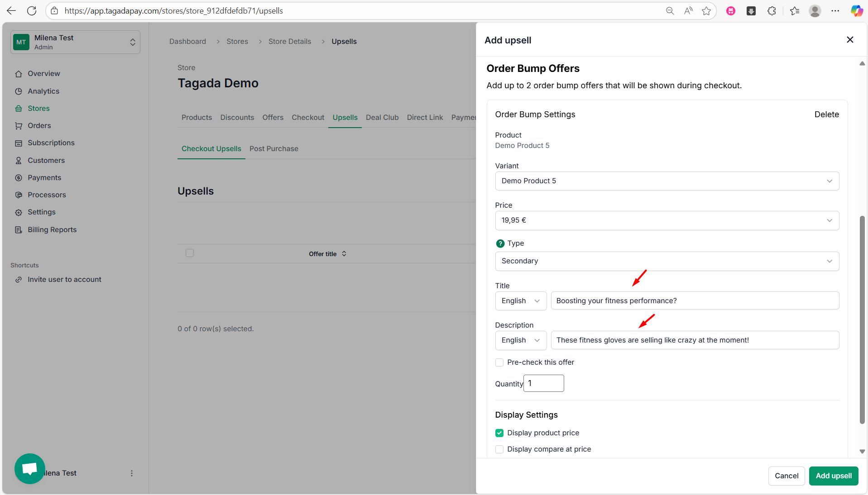
Task: Go to Dashboard breadcrumb
Action: 187,42
